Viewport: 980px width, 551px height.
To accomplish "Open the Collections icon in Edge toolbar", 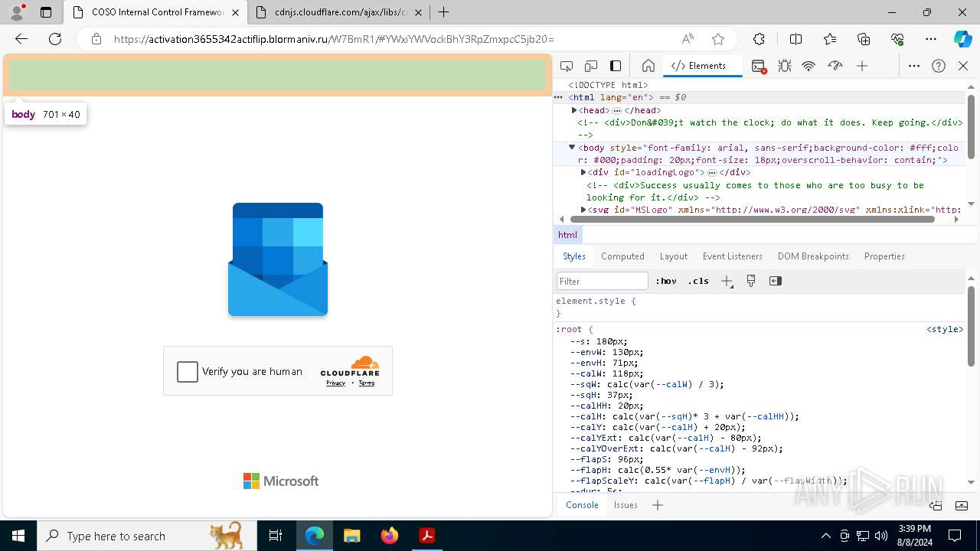I will tap(864, 39).
